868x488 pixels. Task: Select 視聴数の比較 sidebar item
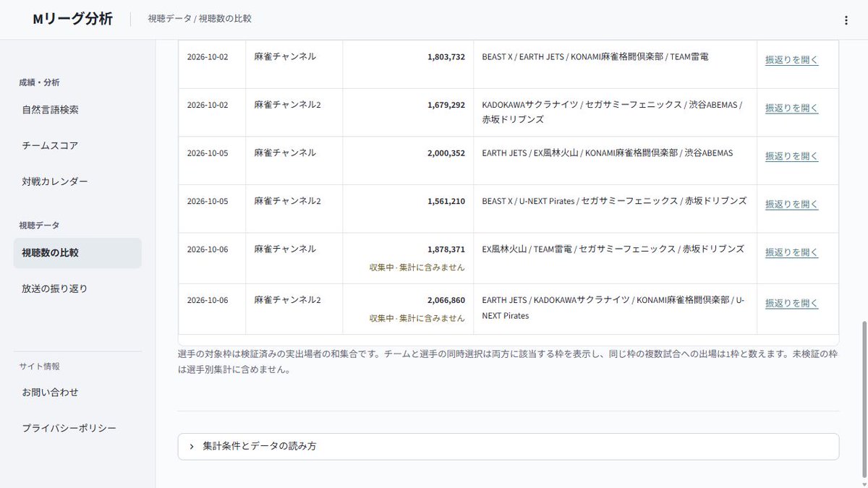77,253
